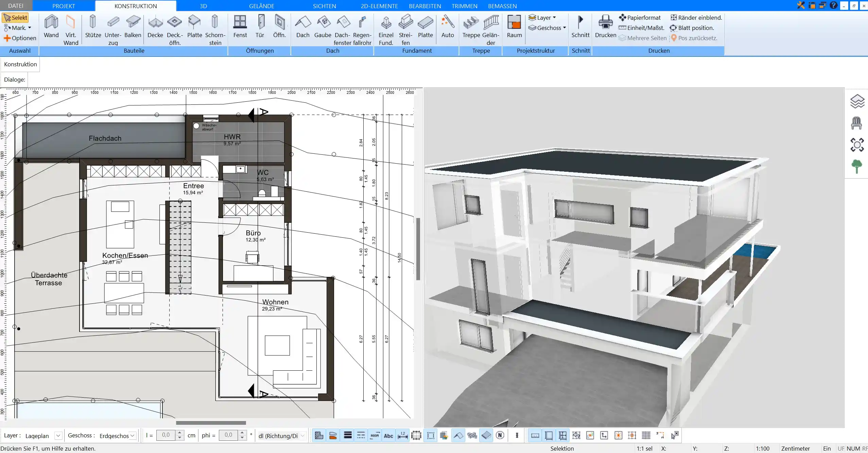
Task: Switch to the PROJEKT tab
Action: coord(64,6)
